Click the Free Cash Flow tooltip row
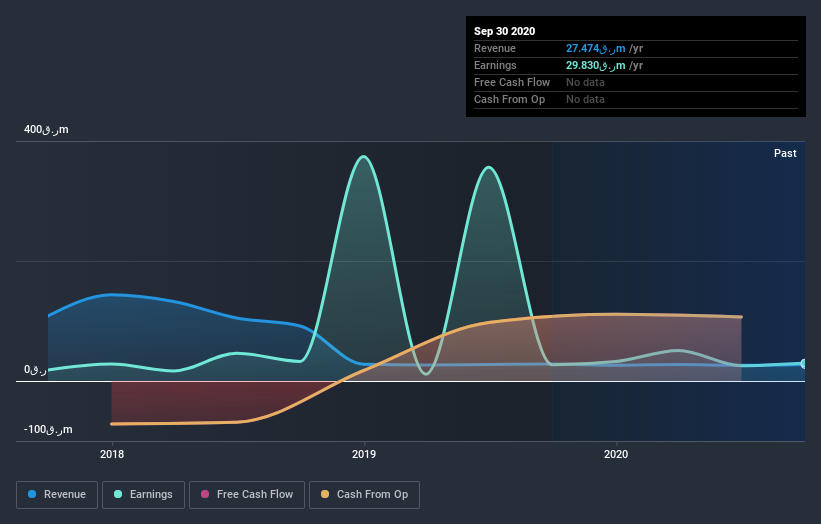Screen dimensions: 821x524 pos(636,83)
